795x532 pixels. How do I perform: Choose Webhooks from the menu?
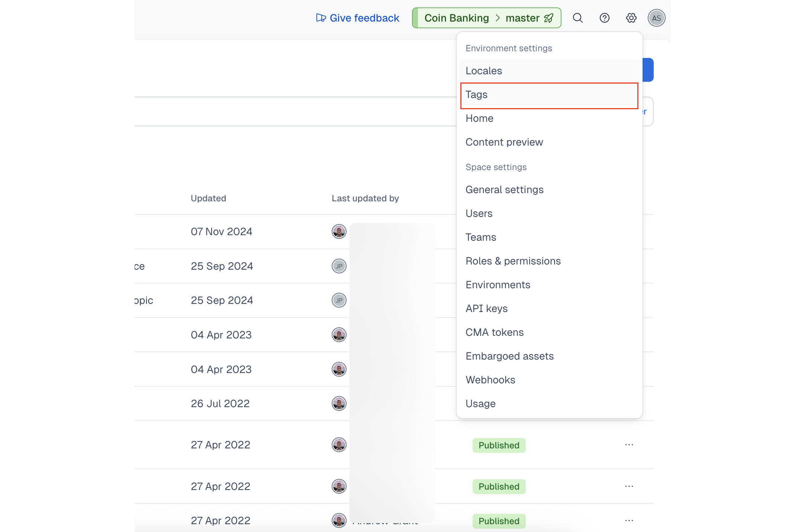(490, 380)
